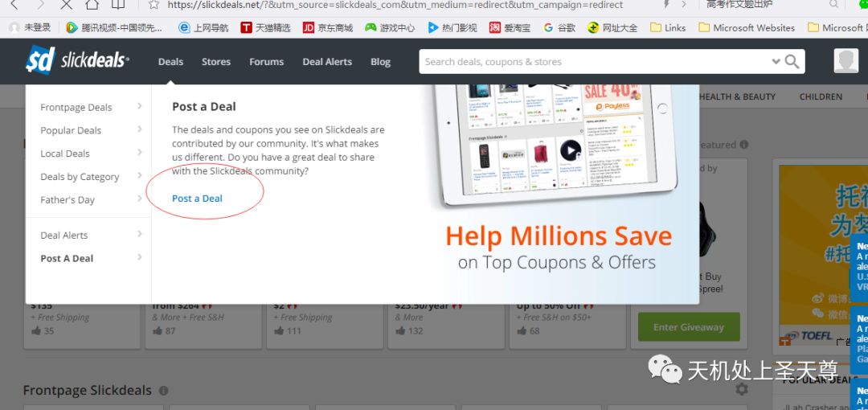The image size is (868, 410).
Task: Expand the Father's Day chevron
Action: (x=140, y=199)
